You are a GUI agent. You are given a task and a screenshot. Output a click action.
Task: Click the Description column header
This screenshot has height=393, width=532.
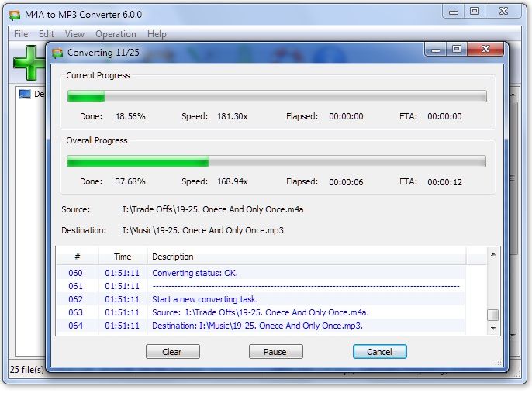point(307,257)
